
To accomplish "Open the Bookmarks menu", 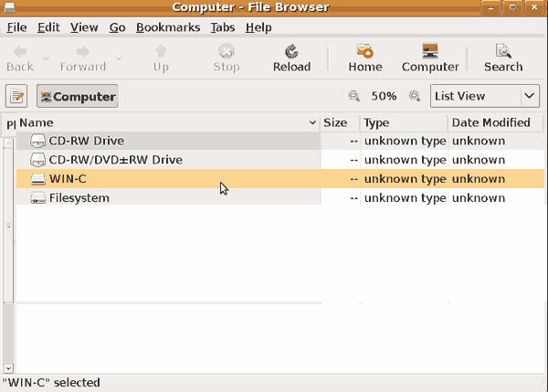I will click(x=168, y=27).
